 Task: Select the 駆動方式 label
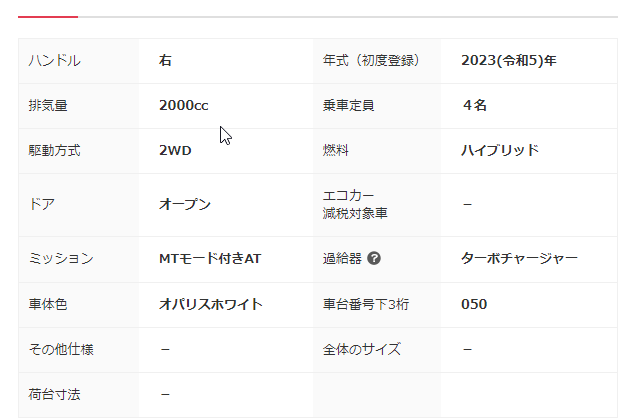click(x=55, y=151)
